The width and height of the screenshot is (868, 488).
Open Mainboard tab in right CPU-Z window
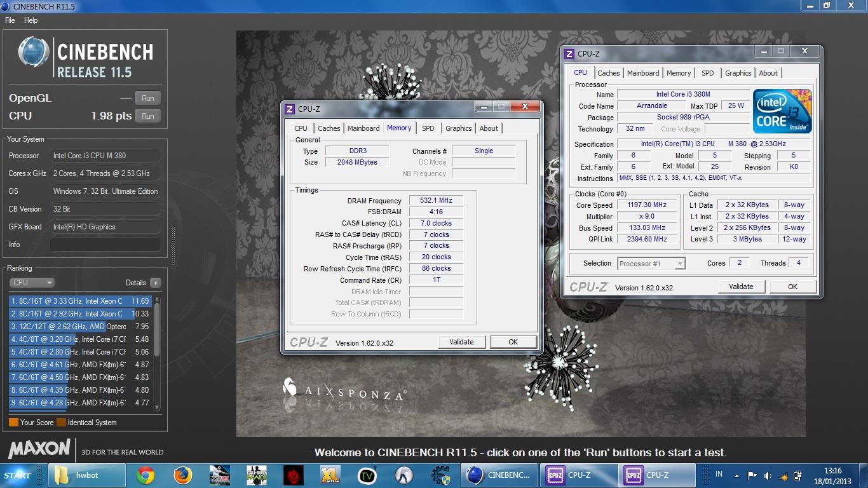643,73
